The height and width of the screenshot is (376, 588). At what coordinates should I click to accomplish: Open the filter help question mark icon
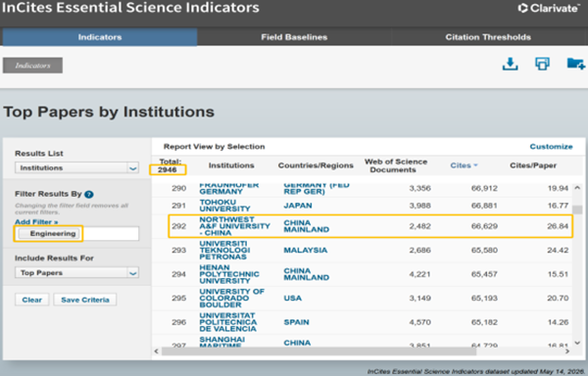pyautogui.click(x=89, y=194)
